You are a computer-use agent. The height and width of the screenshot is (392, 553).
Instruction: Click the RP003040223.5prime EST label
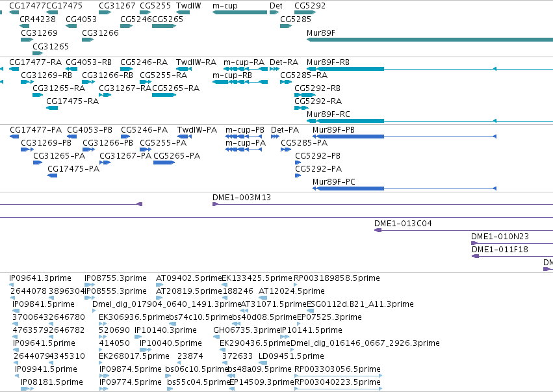[x=337, y=382]
